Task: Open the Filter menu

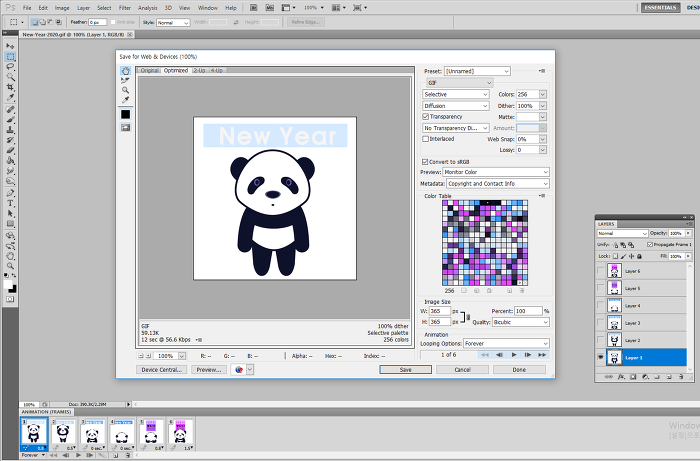Action: click(124, 7)
